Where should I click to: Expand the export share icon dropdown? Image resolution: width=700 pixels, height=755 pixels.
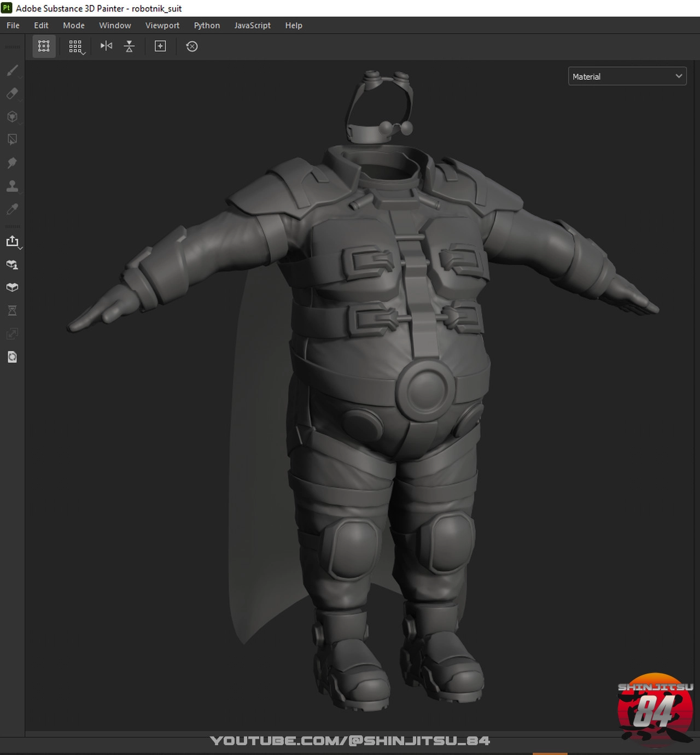[x=13, y=242]
